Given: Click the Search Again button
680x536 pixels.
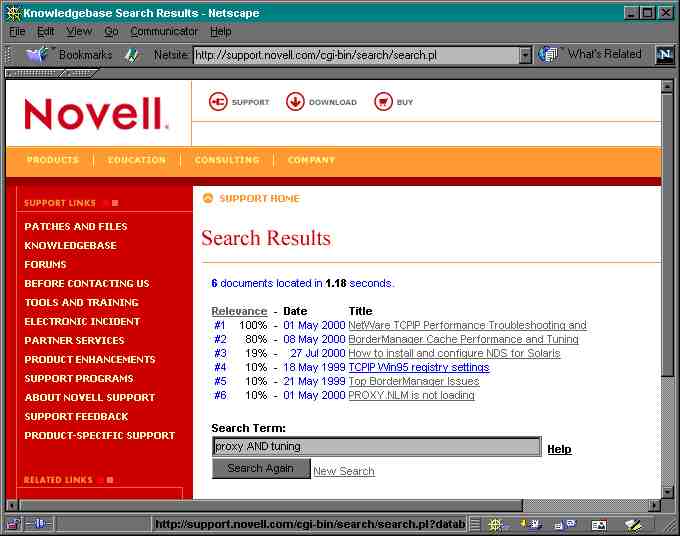Looking at the screenshot, I should [261, 468].
